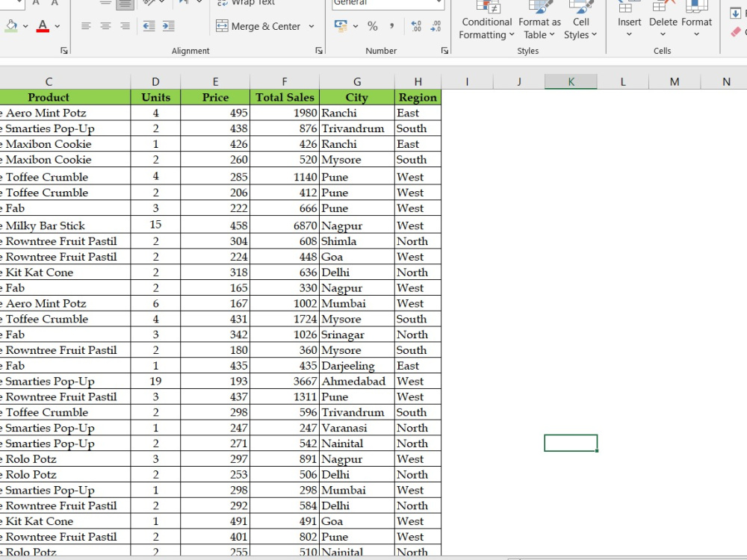Click the Ahmedabad city cell
Viewport: 747px width, 560px height.
357,381
